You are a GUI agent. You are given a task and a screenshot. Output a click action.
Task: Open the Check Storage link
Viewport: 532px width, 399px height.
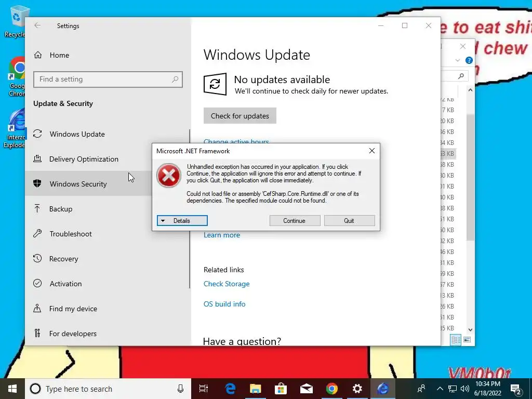click(x=227, y=284)
